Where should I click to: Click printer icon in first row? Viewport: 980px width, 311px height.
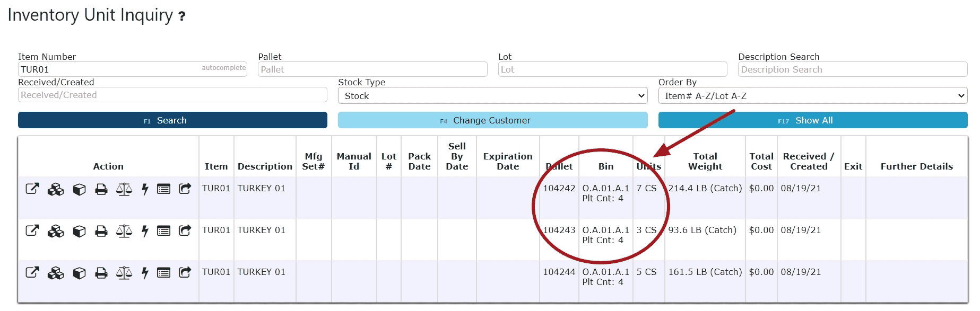point(101,189)
